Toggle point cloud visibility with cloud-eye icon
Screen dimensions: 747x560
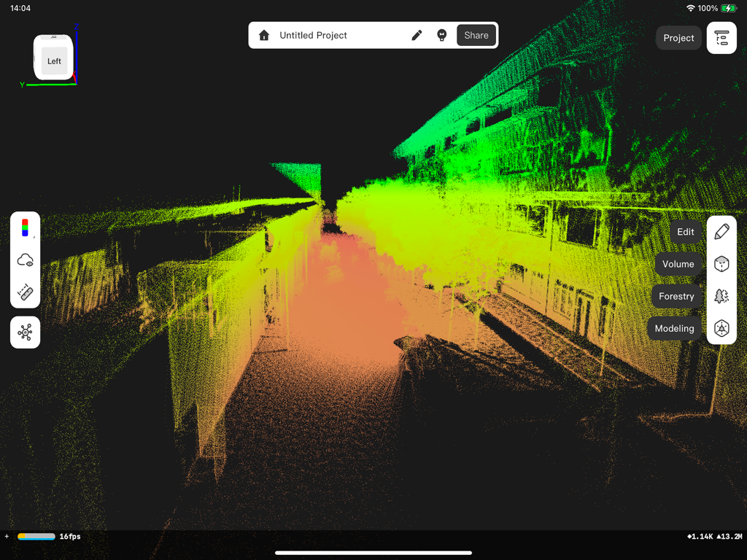25,260
